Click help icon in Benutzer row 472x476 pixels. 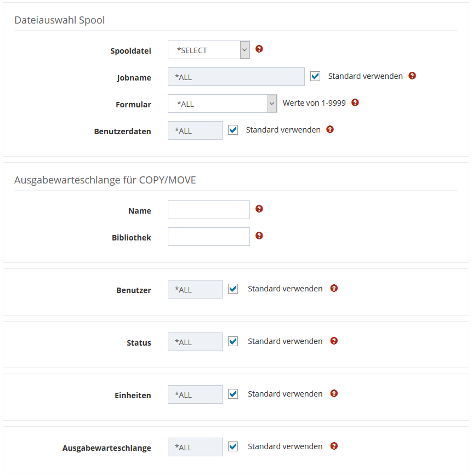coord(334,288)
